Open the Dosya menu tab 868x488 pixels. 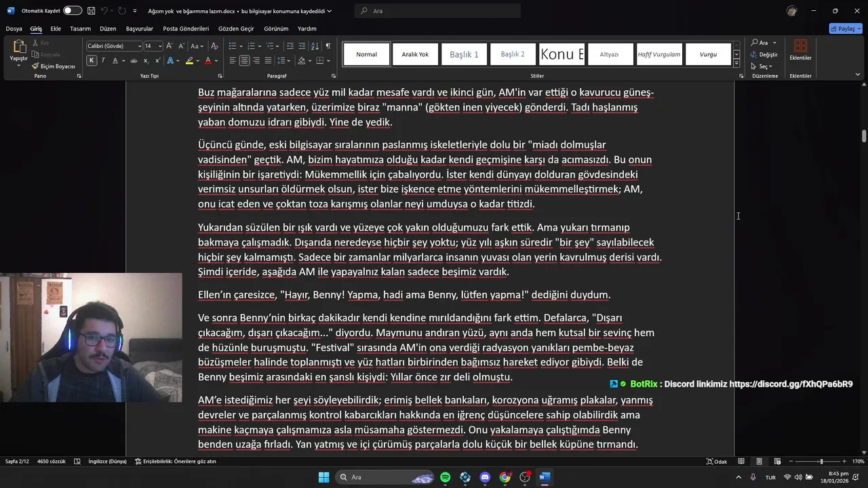coord(14,28)
